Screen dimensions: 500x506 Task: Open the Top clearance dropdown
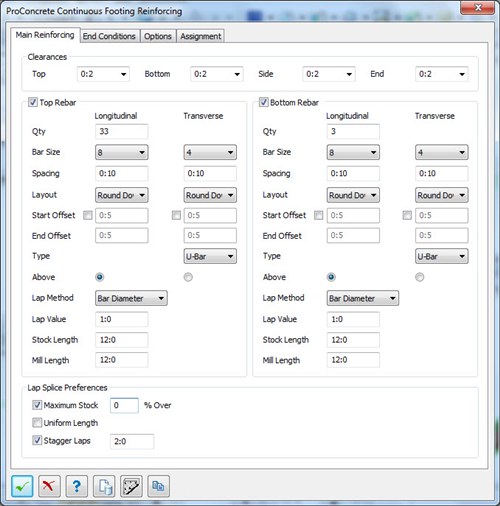click(x=103, y=74)
